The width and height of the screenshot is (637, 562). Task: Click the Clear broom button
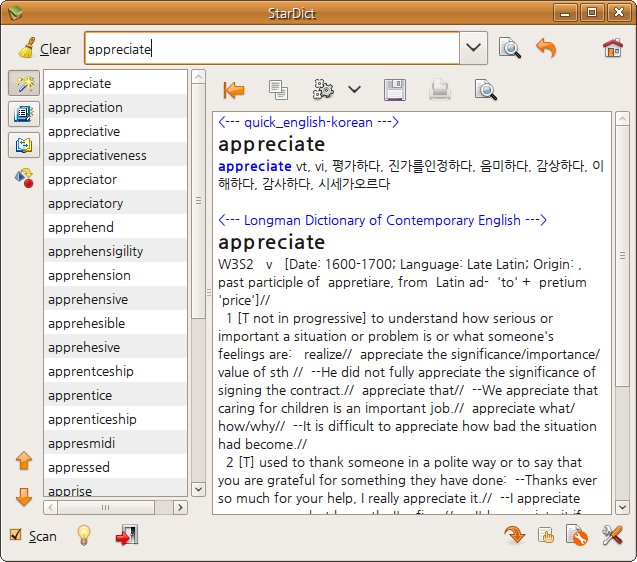coord(44,49)
